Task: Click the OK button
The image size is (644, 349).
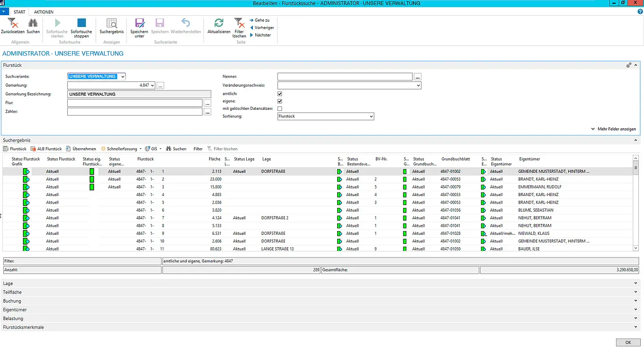Action: click(628, 342)
